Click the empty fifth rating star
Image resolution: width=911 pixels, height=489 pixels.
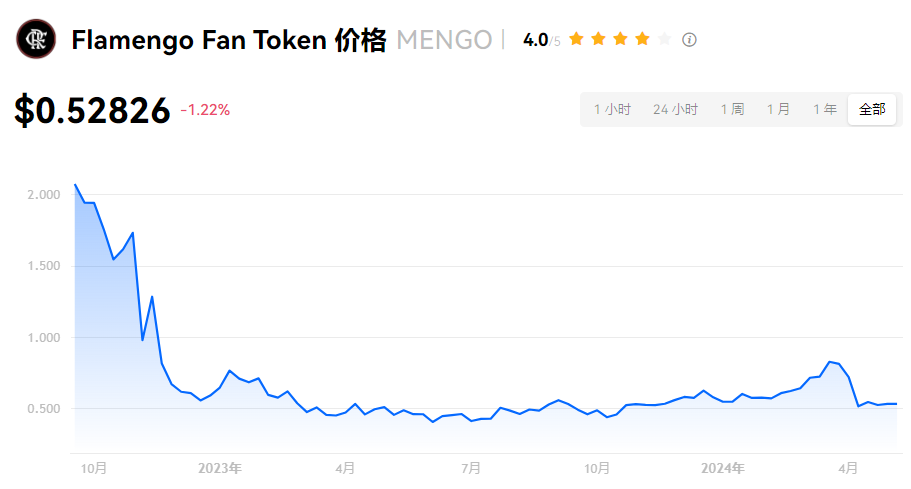664,39
